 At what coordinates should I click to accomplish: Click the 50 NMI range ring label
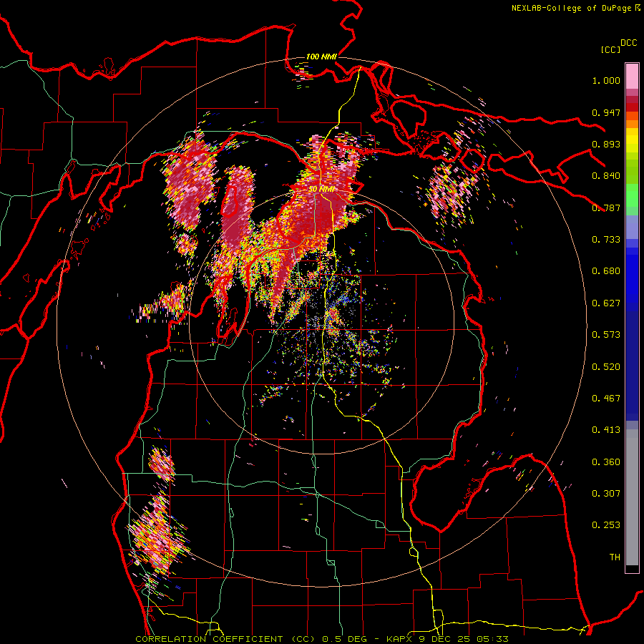point(321,190)
